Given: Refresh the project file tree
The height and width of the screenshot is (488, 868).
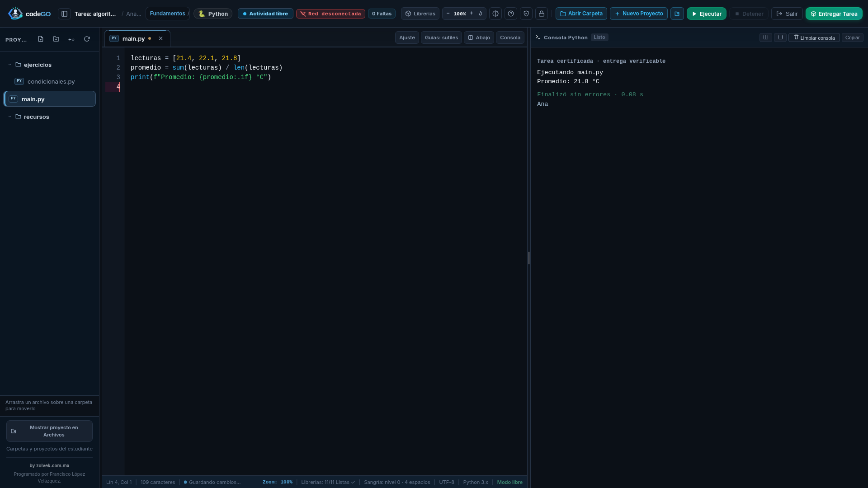Looking at the screenshot, I should [x=87, y=39].
